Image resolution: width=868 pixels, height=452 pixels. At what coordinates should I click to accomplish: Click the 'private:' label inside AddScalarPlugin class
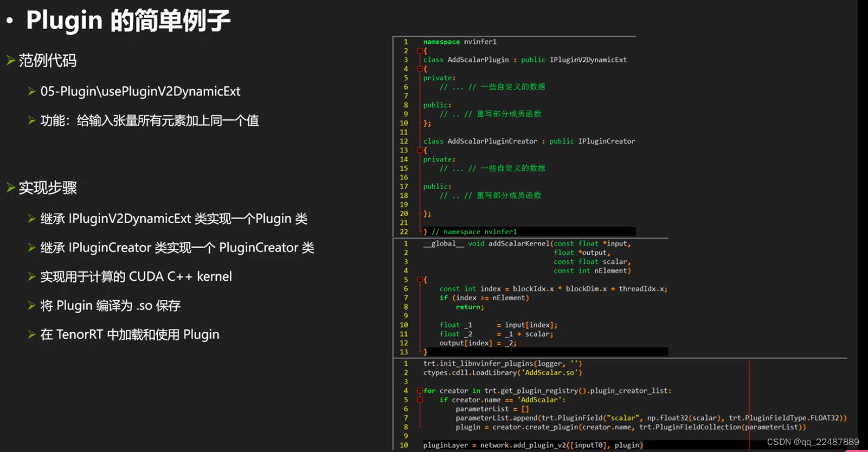(440, 78)
